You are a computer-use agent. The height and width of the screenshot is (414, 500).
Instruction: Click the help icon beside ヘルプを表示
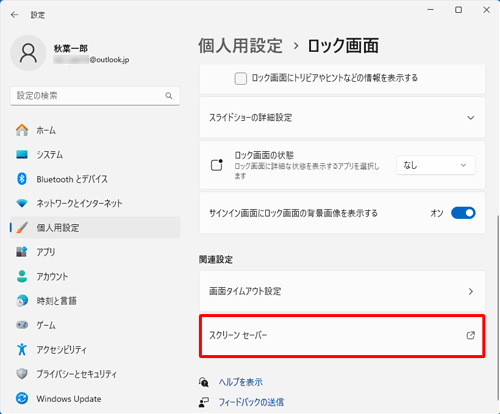tap(204, 382)
